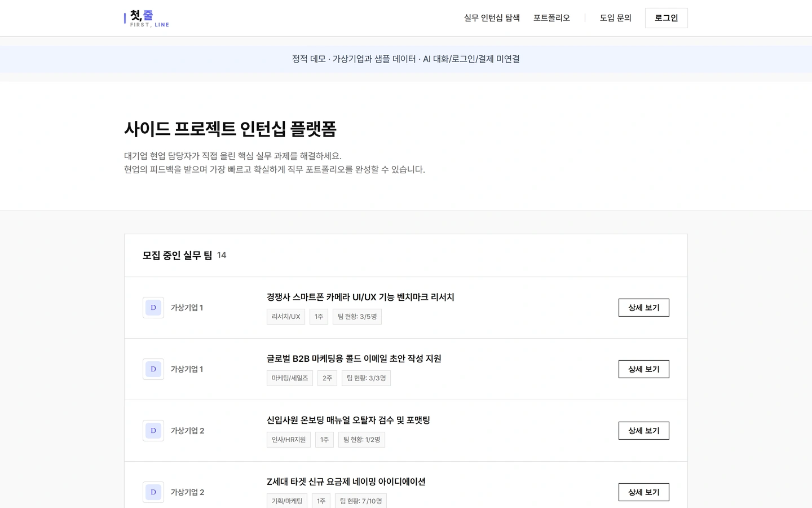Open the 실무 인턴십 탐색 menu item

(x=492, y=18)
